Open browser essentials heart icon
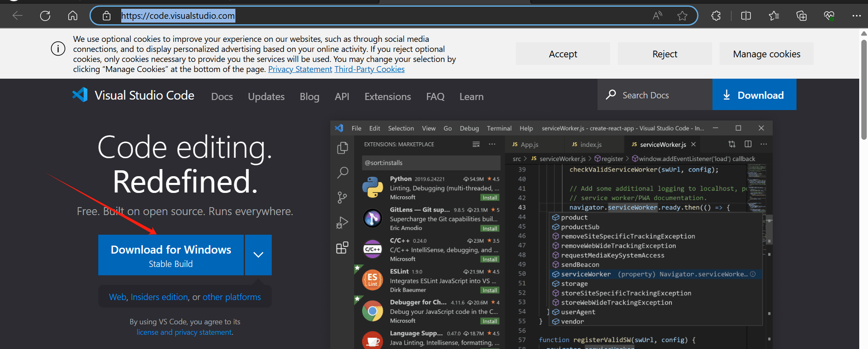The image size is (868, 349). point(829,16)
